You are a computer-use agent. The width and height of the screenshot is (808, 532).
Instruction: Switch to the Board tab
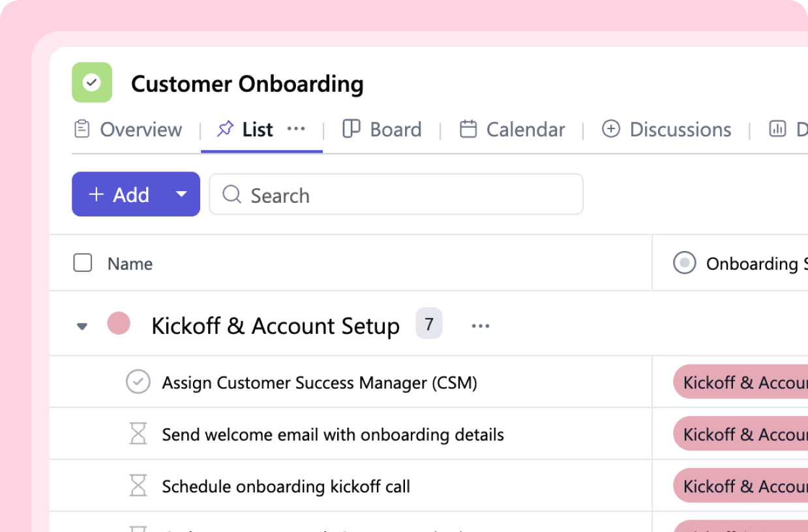(x=383, y=129)
